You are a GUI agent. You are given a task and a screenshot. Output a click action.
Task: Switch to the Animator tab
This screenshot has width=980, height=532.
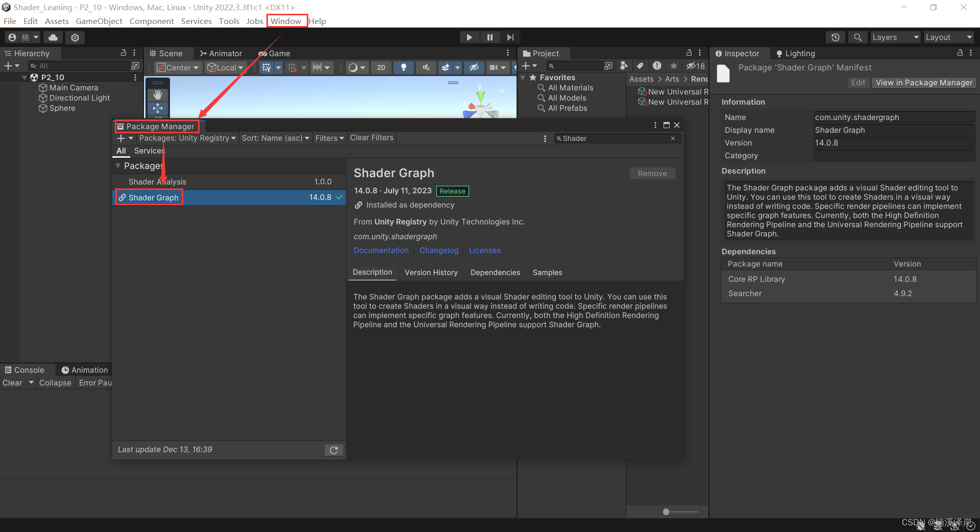(x=221, y=53)
